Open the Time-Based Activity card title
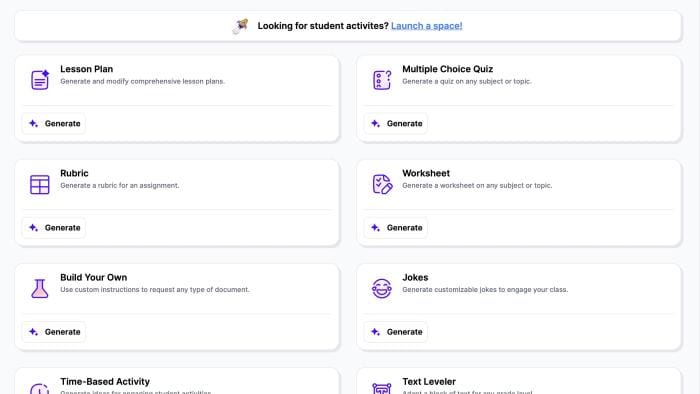Image resolution: width=700 pixels, height=394 pixels. [105, 382]
